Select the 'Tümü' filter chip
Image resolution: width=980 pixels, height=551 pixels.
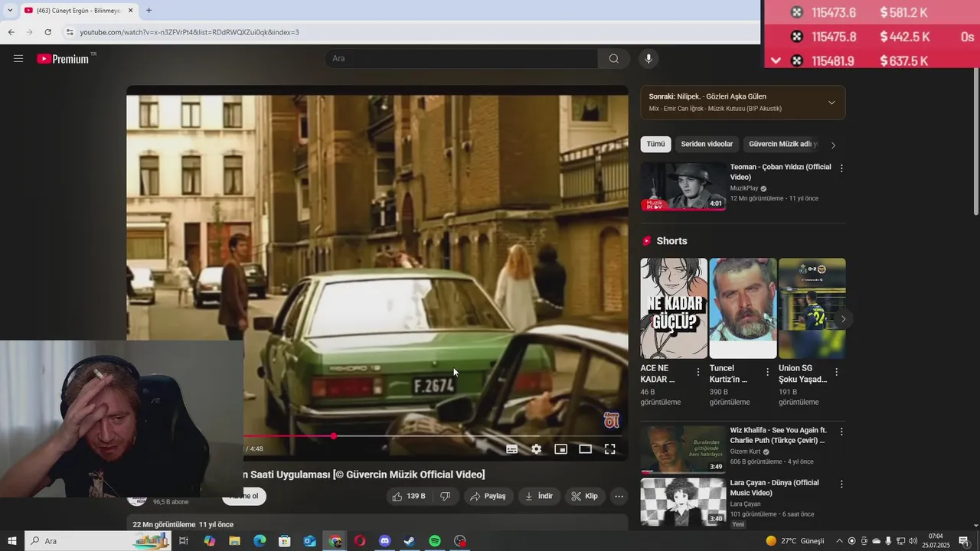[x=656, y=144]
